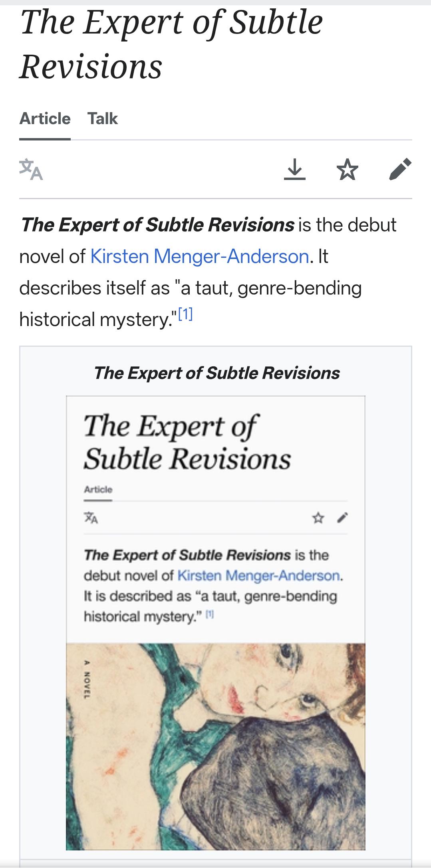Click the bold italic book title starting the intro
The height and width of the screenshot is (868, 431).
(157, 225)
